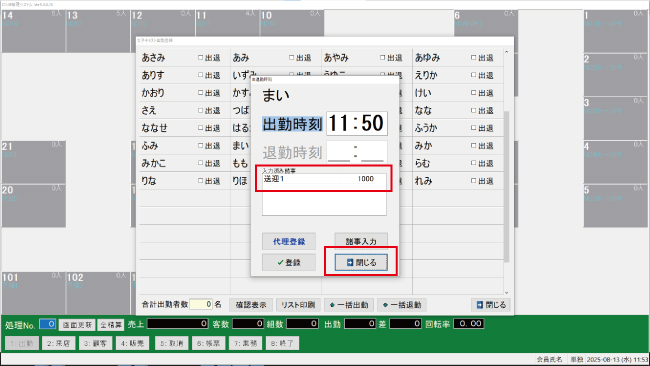Select table tile 20 in main window
Screen dimensions: 650x366
[x=33, y=206]
